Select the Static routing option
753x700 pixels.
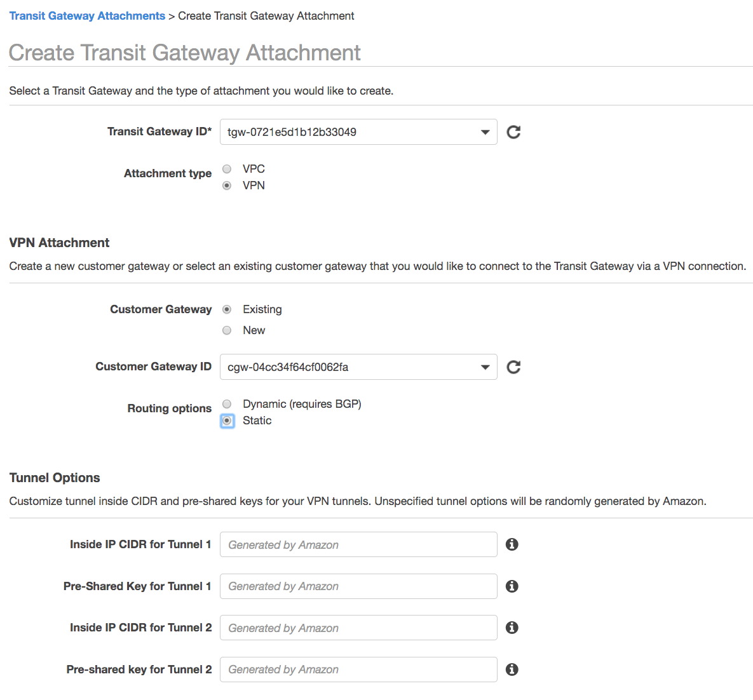pos(227,421)
